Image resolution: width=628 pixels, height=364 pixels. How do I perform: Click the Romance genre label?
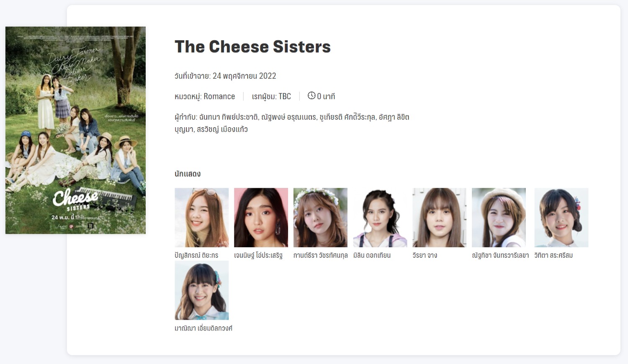pos(219,96)
